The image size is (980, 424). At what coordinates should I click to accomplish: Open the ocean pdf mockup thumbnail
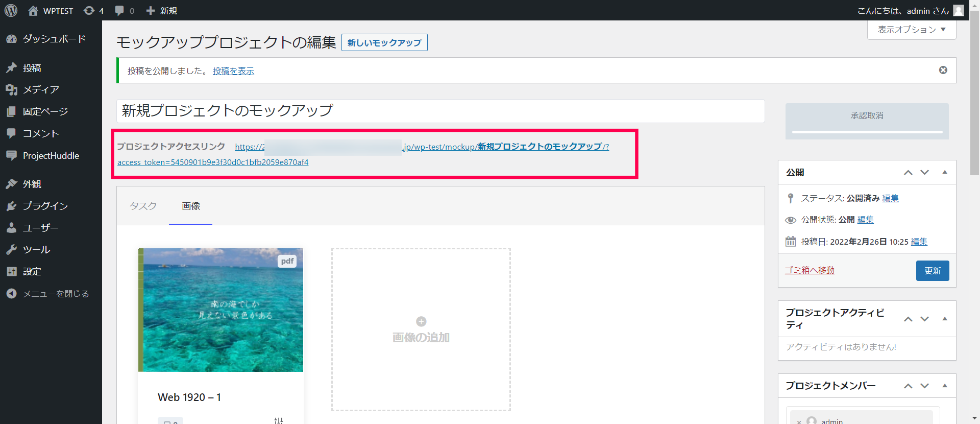[x=220, y=310]
